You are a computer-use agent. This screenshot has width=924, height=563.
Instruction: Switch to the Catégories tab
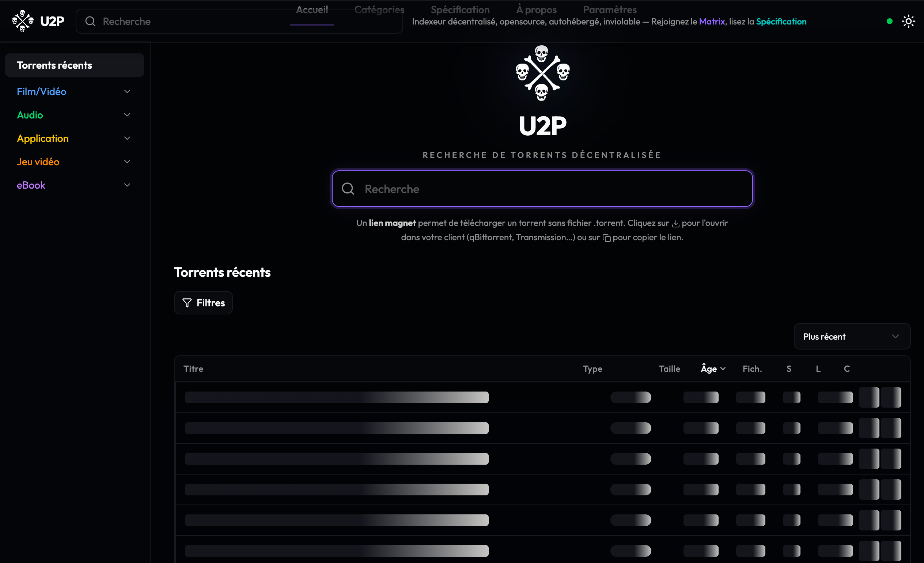[379, 10]
